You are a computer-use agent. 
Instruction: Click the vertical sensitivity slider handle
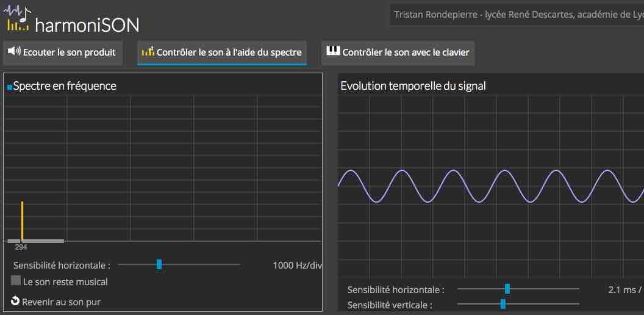coord(503,304)
